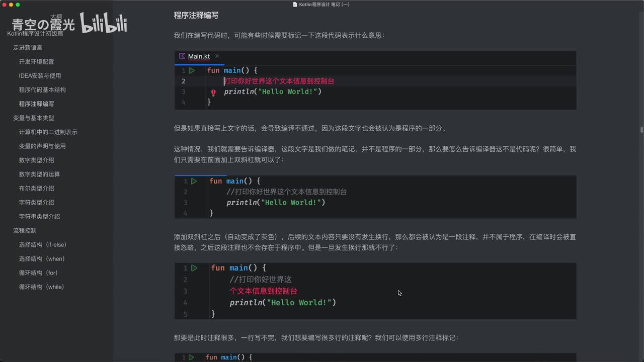This screenshot has width=644, height=362.
Task: Go to 数字类型的运算 heading
Action: pos(39,174)
